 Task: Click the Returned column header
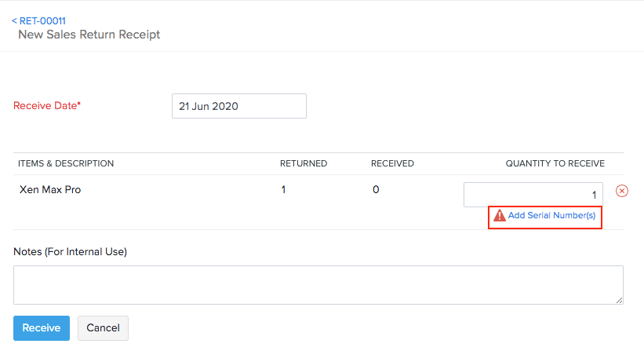point(304,163)
